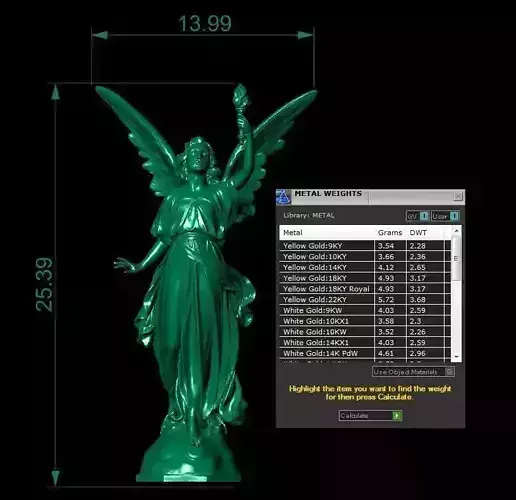Click the Metal Weights window logo icon
The image size is (516, 500).
283,197
